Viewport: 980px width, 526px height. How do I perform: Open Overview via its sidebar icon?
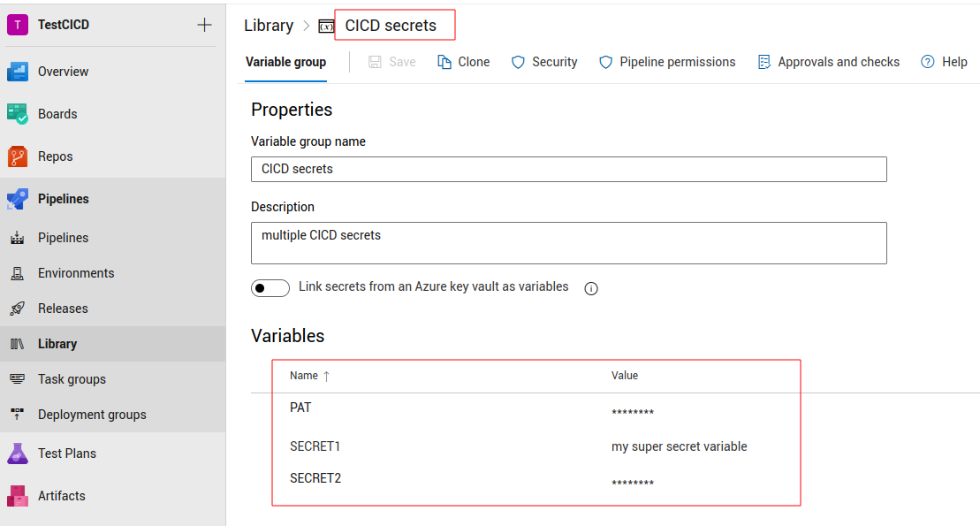click(x=18, y=72)
